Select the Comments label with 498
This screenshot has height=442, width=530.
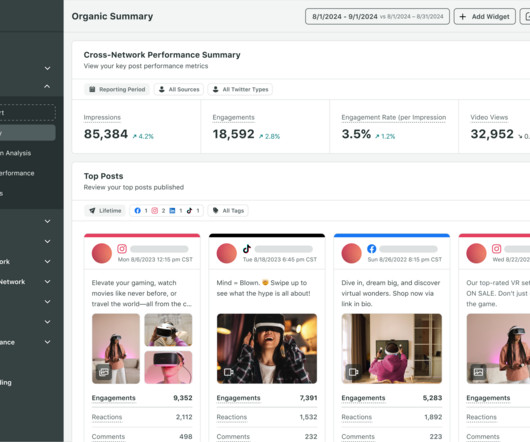108,437
